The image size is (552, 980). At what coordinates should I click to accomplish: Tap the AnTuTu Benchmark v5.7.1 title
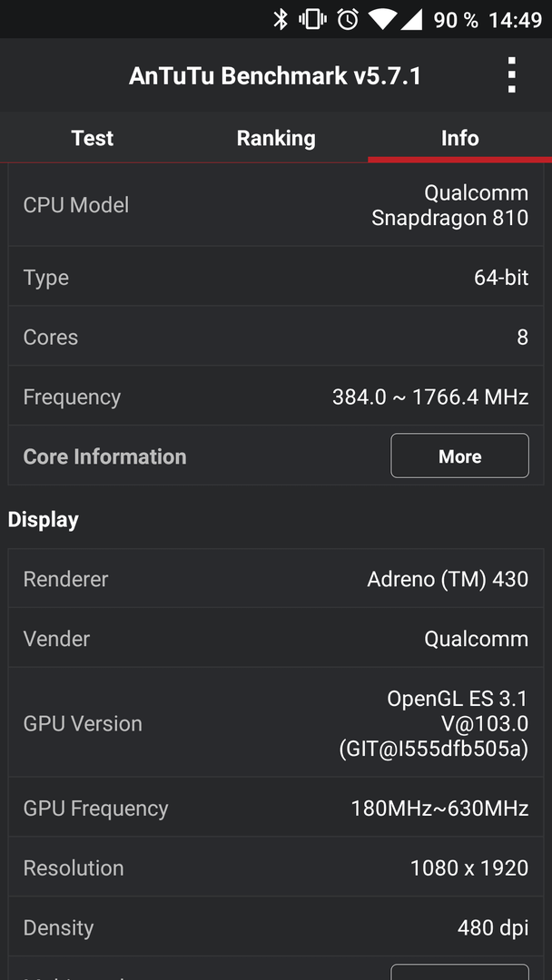275,75
